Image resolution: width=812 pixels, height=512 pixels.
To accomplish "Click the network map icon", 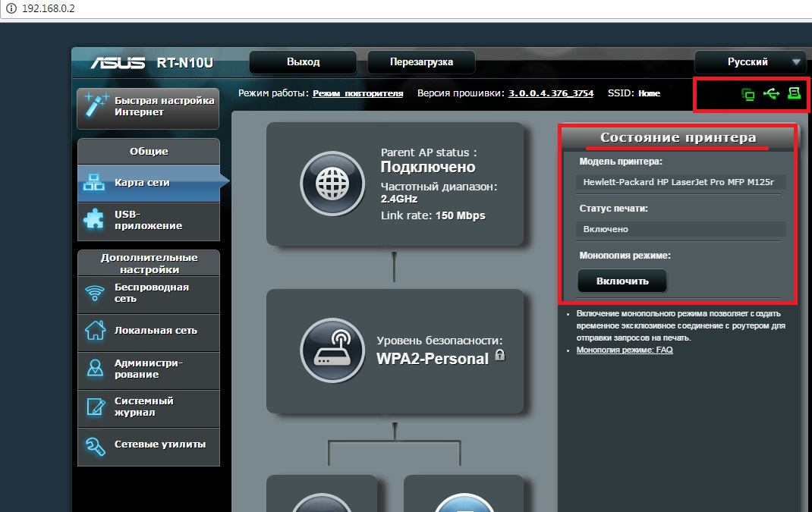I will [x=94, y=183].
